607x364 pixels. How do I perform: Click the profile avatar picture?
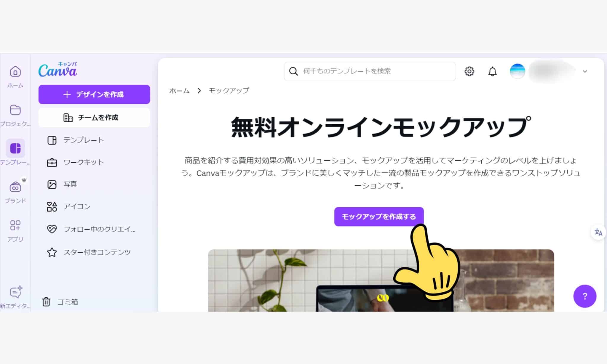tap(517, 71)
